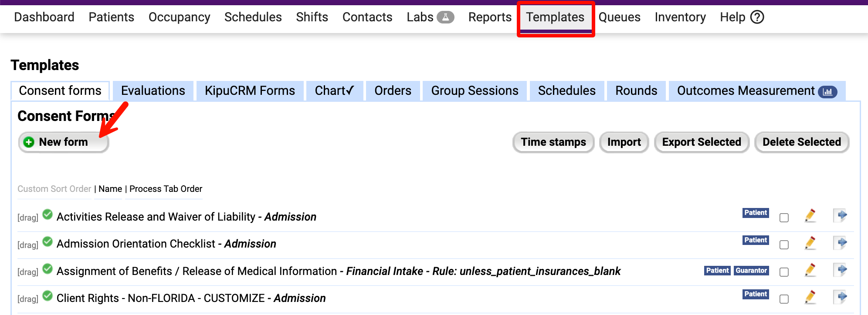The width and height of the screenshot is (868, 315).
Task: Click the Outcomes Measurement chart icon
Action: point(827,92)
